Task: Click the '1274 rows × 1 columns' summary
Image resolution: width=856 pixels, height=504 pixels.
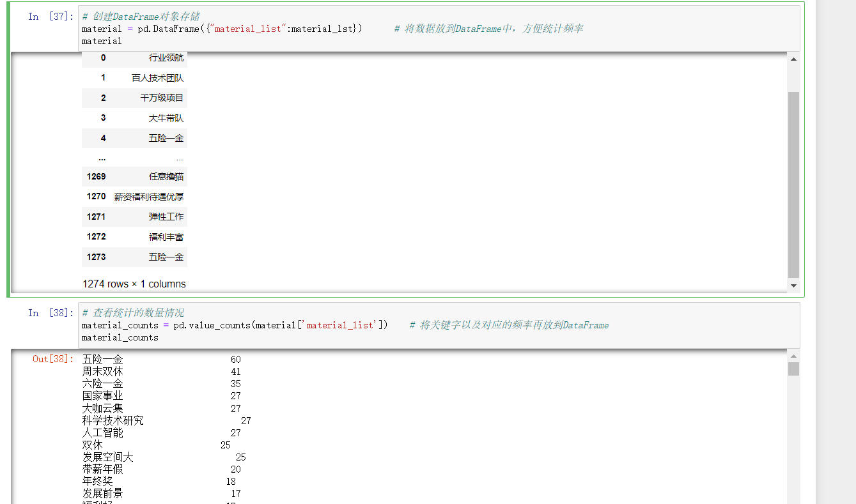Action: (134, 284)
